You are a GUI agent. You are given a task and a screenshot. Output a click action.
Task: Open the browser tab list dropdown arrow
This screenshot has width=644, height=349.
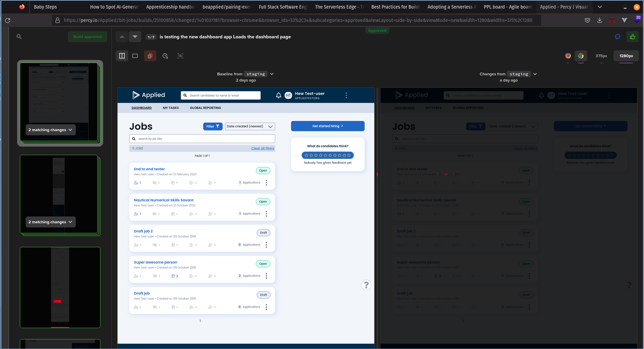600,7
